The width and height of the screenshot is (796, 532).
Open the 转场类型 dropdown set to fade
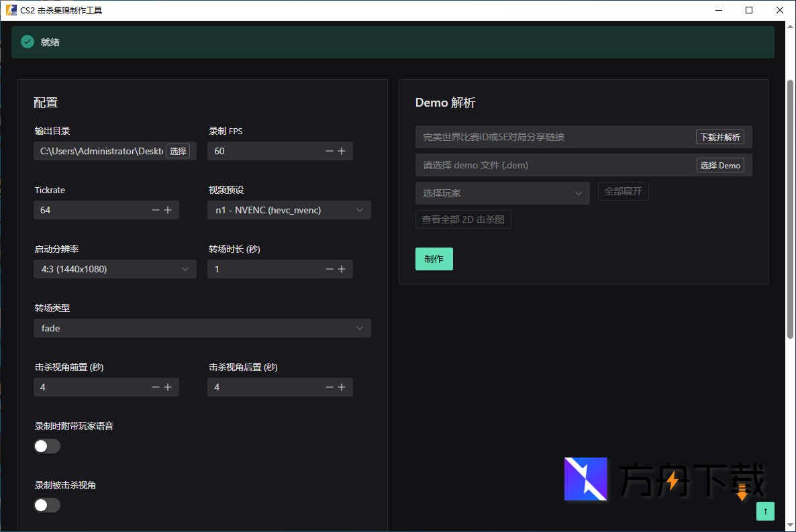point(202,327)
